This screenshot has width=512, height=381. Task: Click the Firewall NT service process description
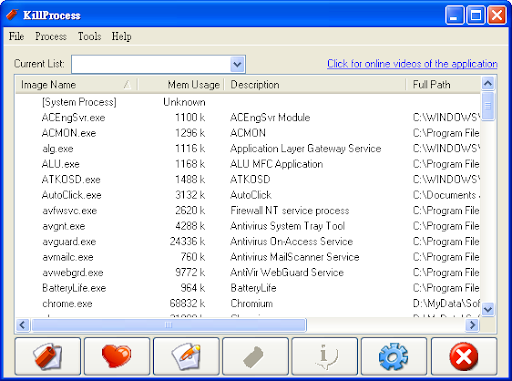290,211
